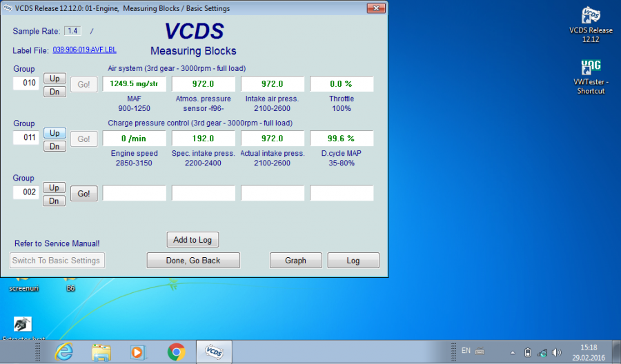Click Dn button for group 010

(x=55, y=92)
